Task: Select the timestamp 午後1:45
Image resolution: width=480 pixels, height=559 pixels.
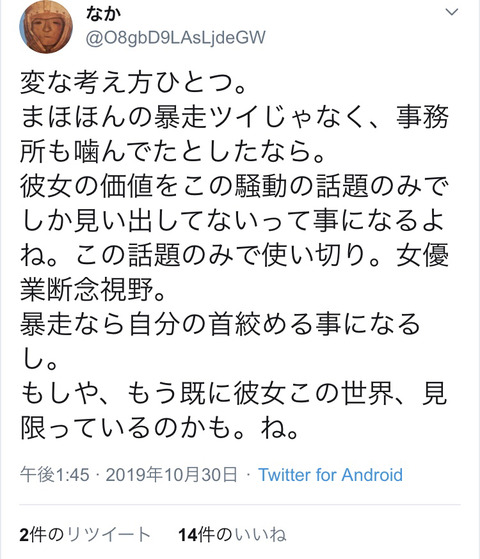Action: (x=55, y=475)
